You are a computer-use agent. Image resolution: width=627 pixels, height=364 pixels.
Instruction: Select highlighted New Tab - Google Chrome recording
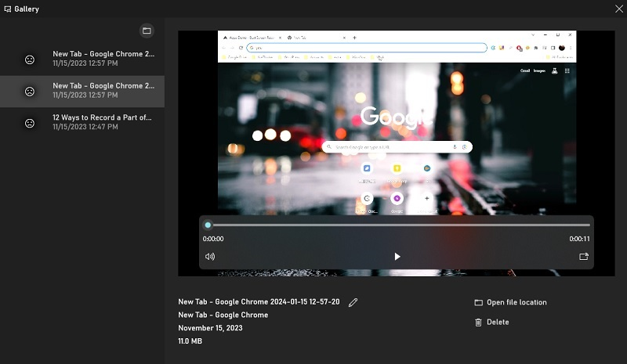pyautogui.click(x=82, y=91)
